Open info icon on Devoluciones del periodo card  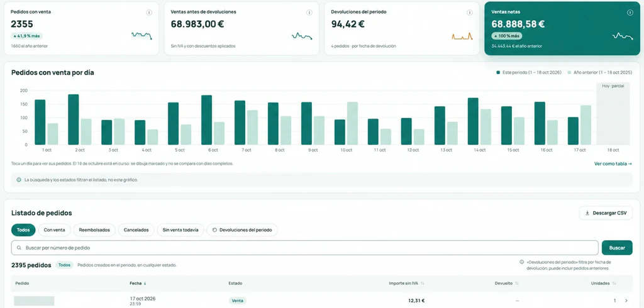(x=469, y=13)
